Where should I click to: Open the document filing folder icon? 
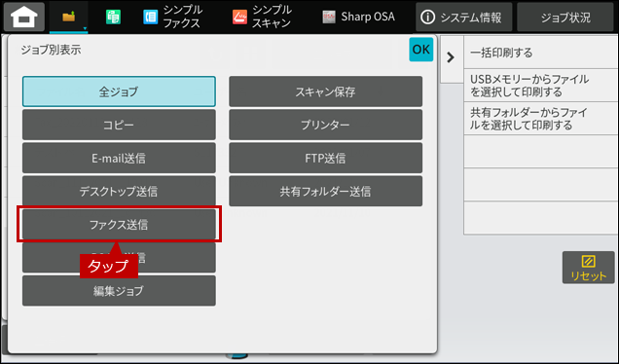(x=69, y=17)
